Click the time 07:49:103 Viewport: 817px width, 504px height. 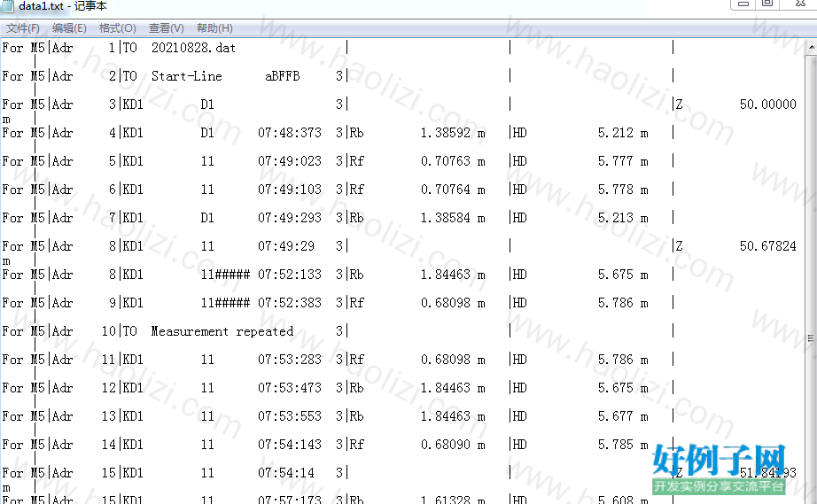(x=290, y=190)
